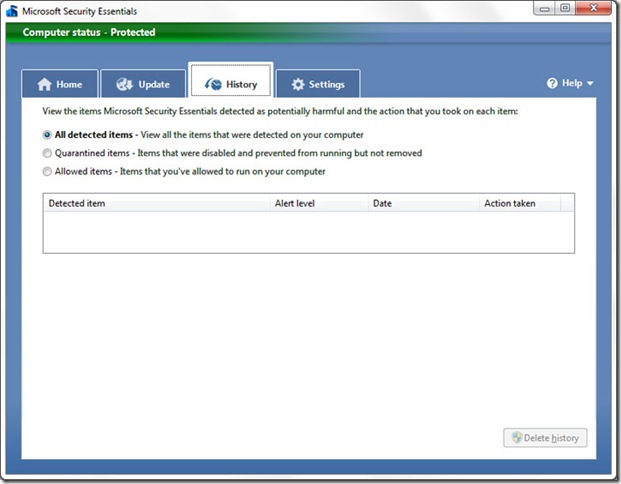Click the clock icon on the History tab

(213, 84)
